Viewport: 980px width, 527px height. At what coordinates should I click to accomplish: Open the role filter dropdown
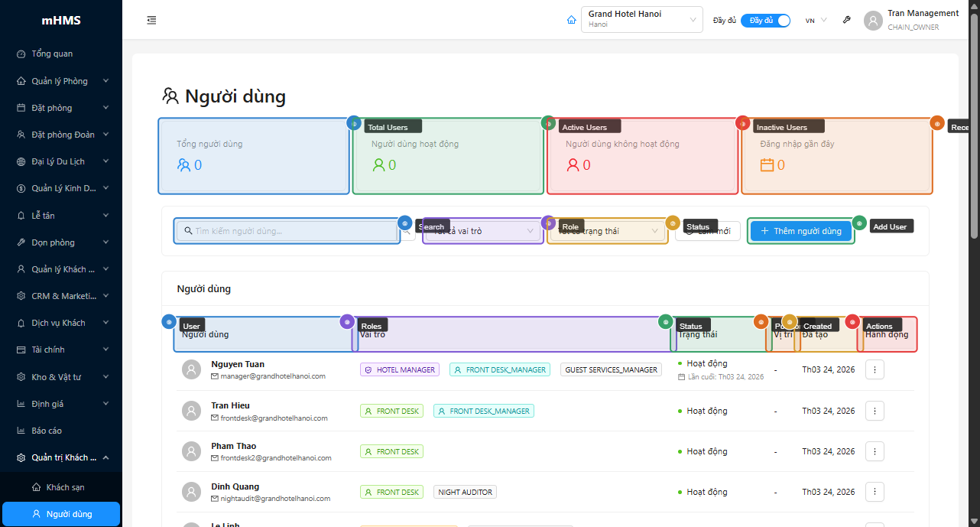(x=483, y=231)
